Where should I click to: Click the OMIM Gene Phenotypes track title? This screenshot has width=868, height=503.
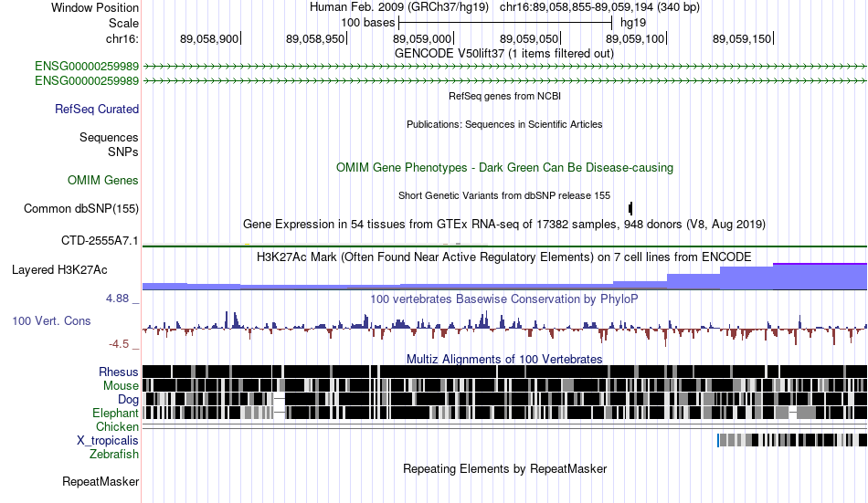click(x=504, y=168)
